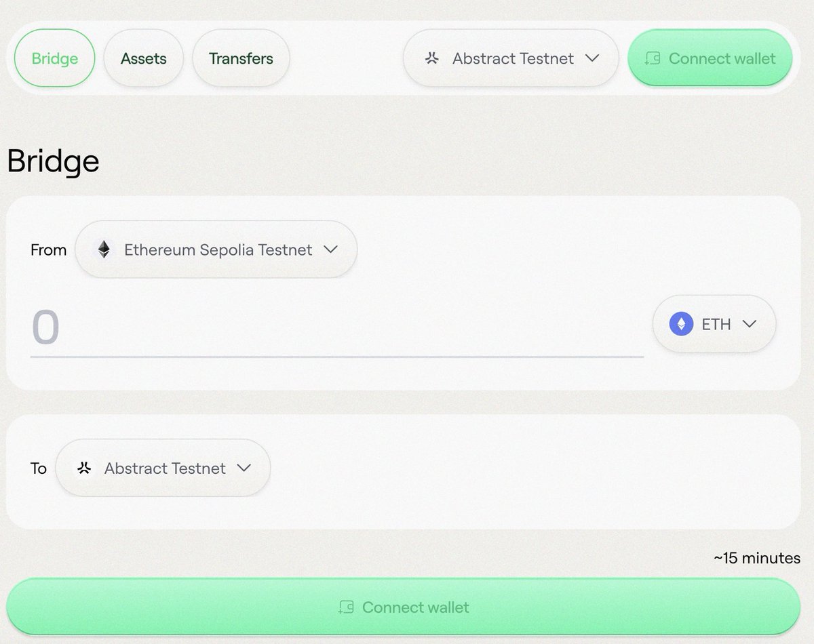Click the Abstract logo icon in To selector
Image resolution: width=814 pixels, height=644 pixels.
[84, 468]
